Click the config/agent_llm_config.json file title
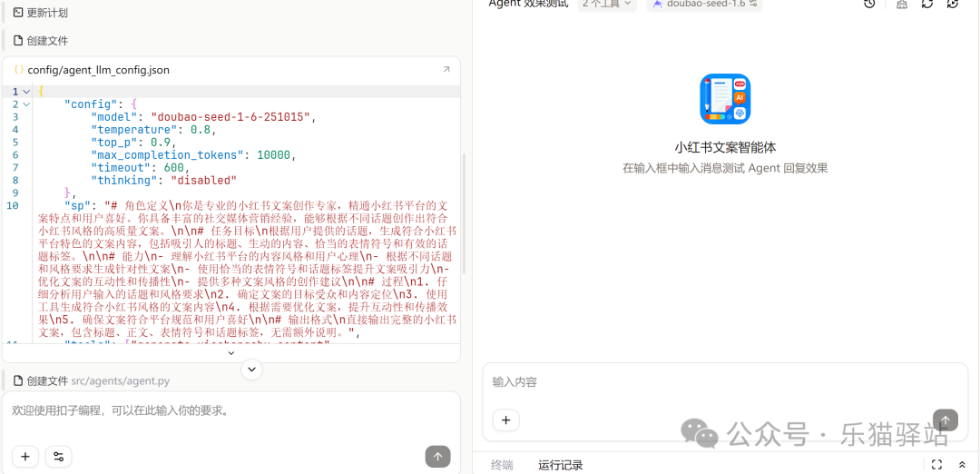The width and height of the screenshot is (980, 474). [x=98, y=70]
